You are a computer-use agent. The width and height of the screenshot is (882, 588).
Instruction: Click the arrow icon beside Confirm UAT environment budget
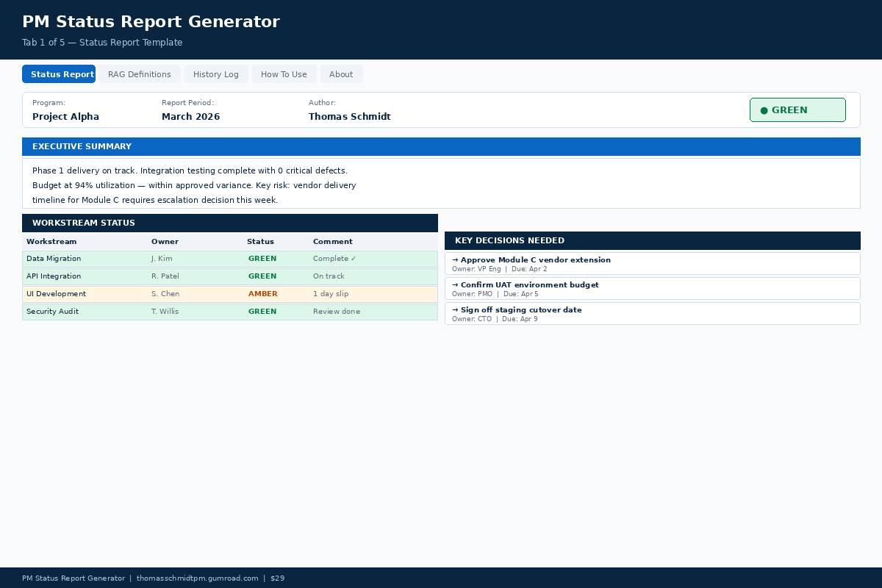pos(454,284)
